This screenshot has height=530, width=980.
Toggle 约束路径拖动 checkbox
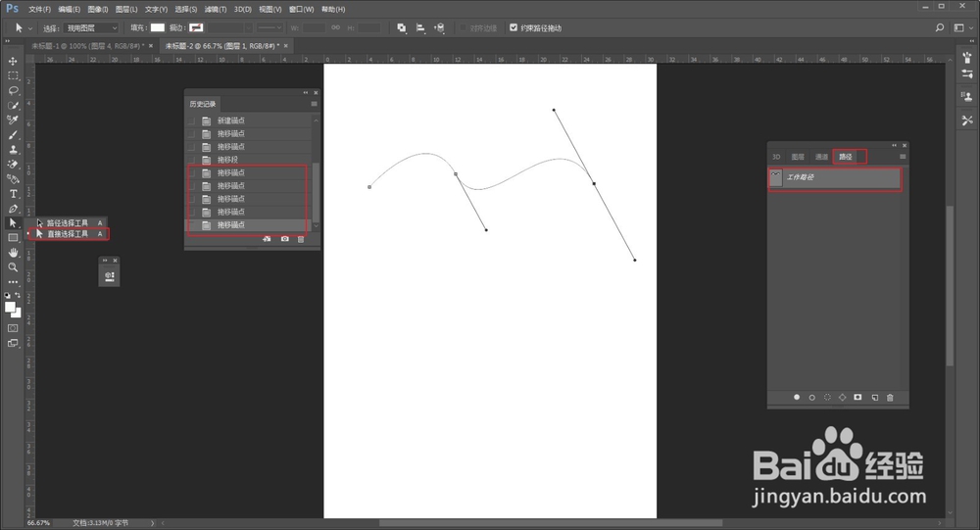coord(514,27)
